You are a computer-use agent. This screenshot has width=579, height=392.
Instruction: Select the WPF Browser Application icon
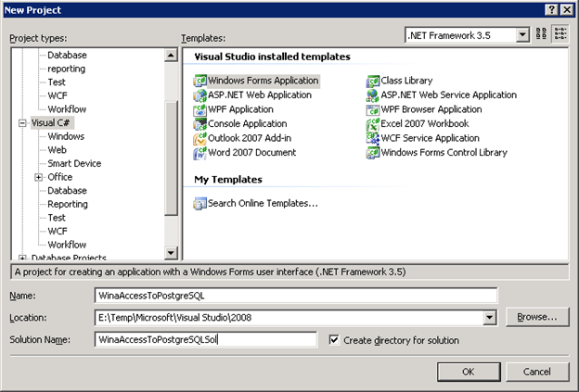373,109
